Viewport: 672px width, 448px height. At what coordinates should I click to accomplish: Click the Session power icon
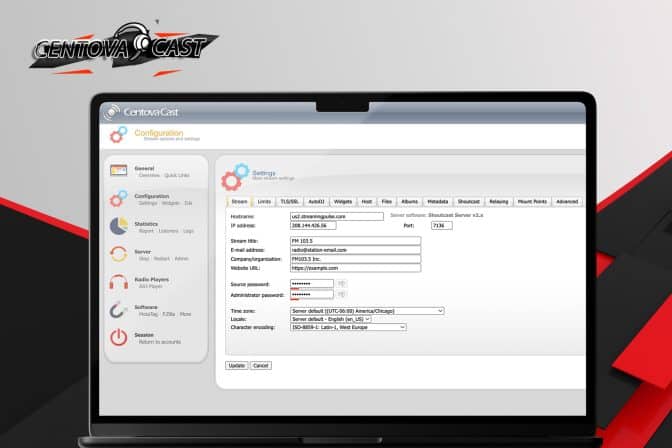[x=119, y=337]
